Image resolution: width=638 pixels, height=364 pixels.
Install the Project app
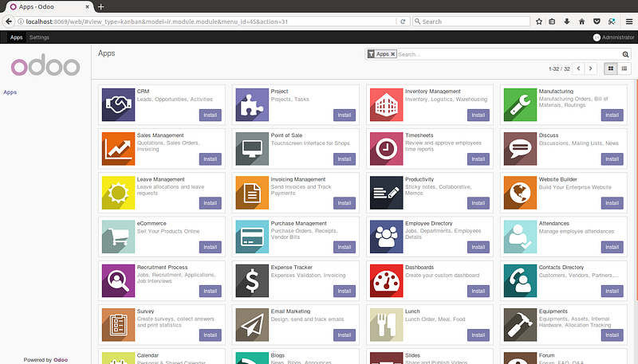pyautogui.click(x=345, y=115)
